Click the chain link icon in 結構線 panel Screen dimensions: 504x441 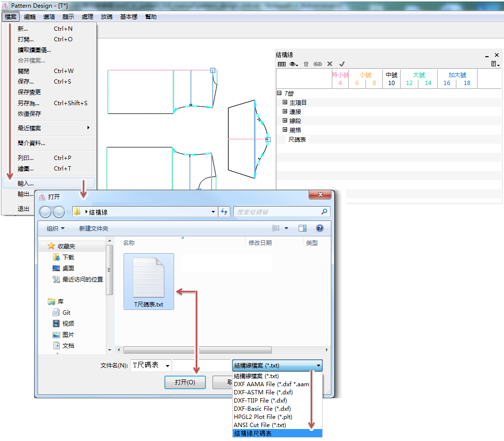pos(317,64)
